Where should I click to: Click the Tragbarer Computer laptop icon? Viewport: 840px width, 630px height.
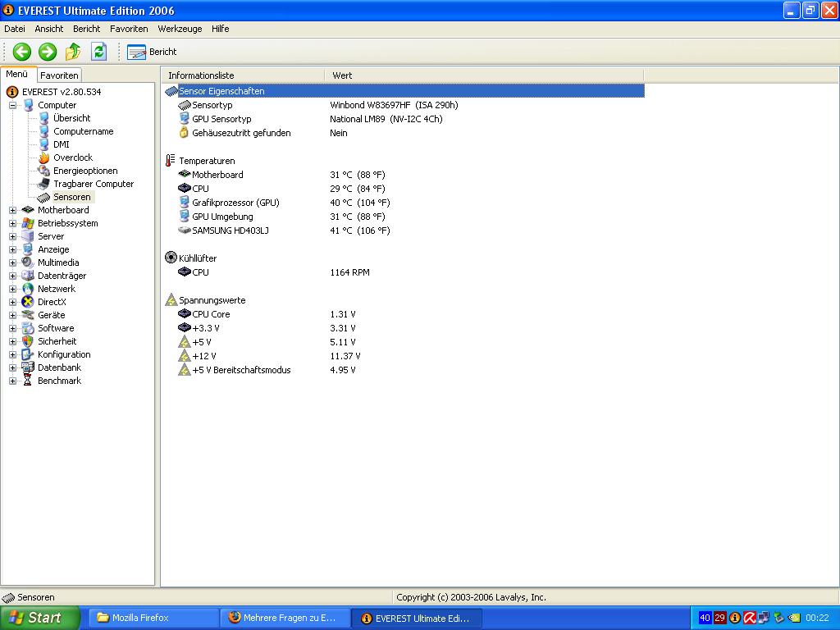click(44, 184)
